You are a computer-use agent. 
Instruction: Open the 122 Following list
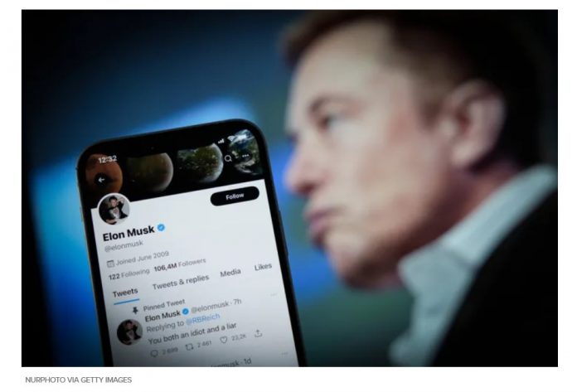pyautogui.click(x=128, y=274)
